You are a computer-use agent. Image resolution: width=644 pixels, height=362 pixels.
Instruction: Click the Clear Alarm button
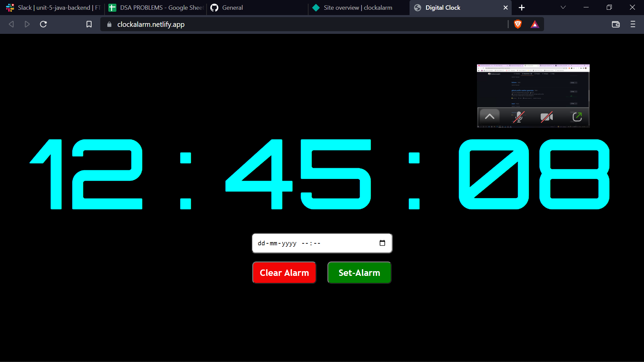tap(284, 273)
